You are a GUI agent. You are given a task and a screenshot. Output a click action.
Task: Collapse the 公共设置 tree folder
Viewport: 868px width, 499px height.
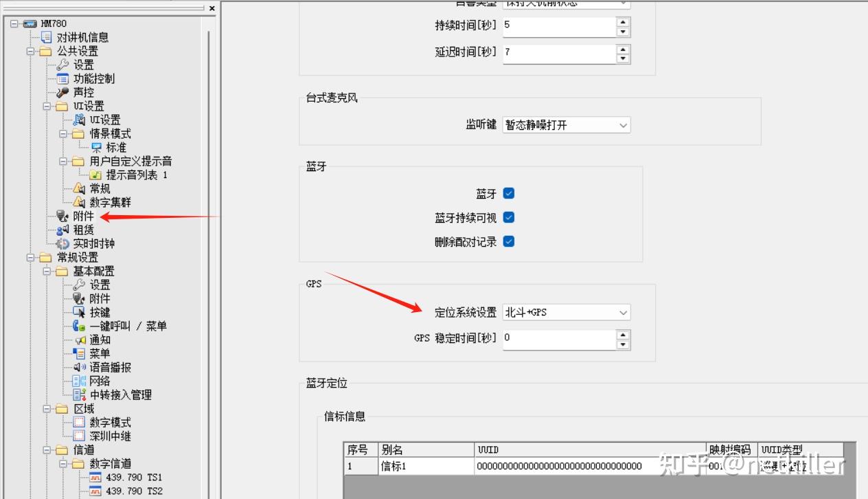[30, 51]
